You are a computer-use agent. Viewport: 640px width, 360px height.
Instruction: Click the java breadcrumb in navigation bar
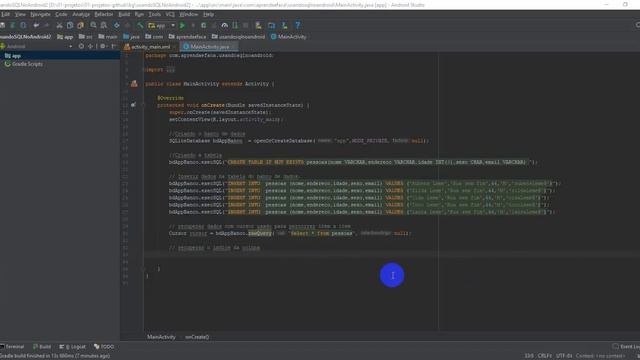point(131,37)
